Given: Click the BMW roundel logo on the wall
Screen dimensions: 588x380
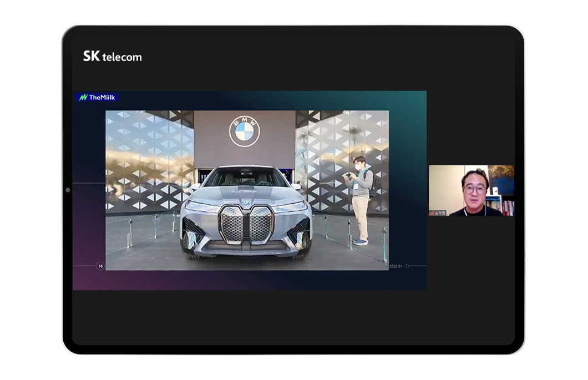Looking at the screenshot, I should pyautogui.click(x=244, y=131).
